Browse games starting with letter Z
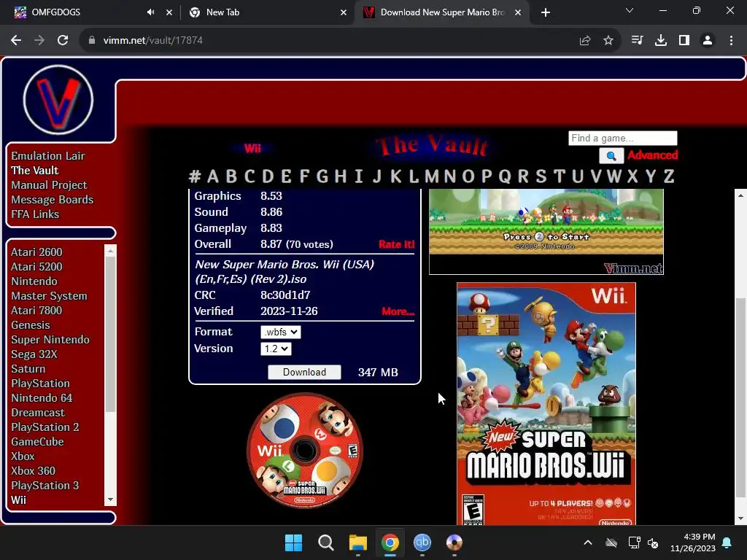 click(669, 176)
